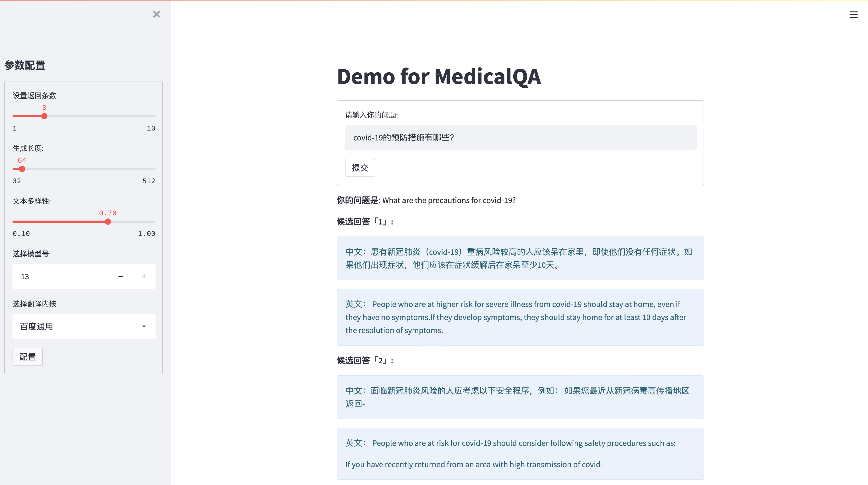Click the question input field
The width and height of the screenshot is (868, 485).
click(x=521, y=138)
